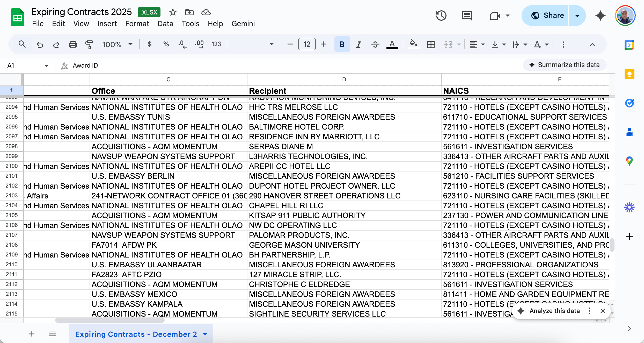The width and height of the screenshot is (644, 343).
Task: Click the Gemini sparkle icon
Action: (x=600, y=16)
